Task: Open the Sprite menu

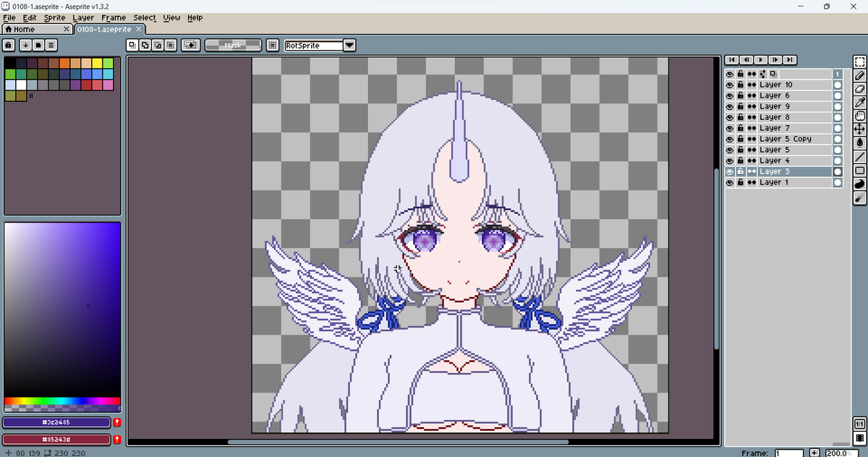Action: tap(55, 17)
